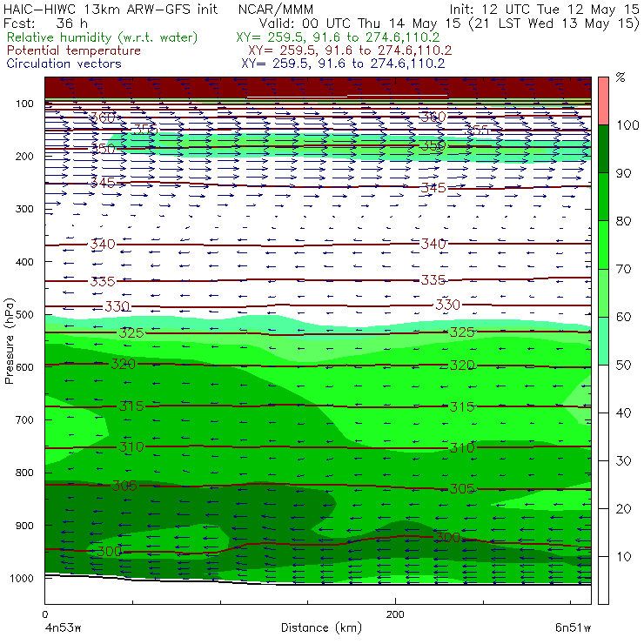Click the 60-70% light green colorbar swatch
This screenshot has height=644, width=644.
pyautogui.click(x=603, y=292)
